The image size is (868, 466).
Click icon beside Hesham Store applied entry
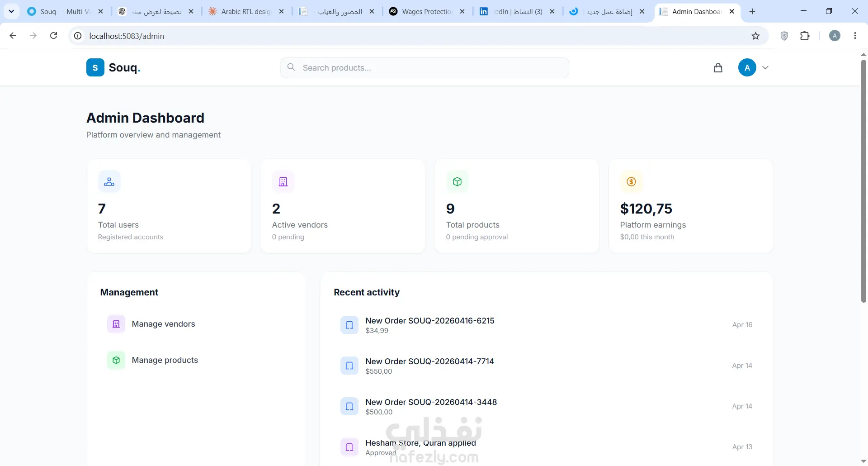pos(349,447)
